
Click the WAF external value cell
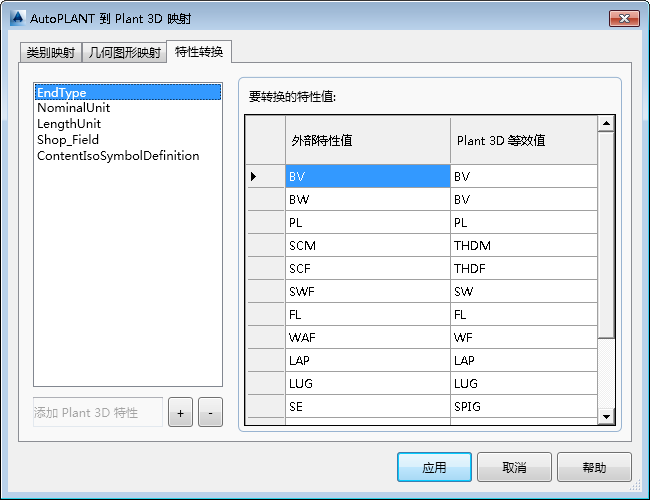coord(368,337)
